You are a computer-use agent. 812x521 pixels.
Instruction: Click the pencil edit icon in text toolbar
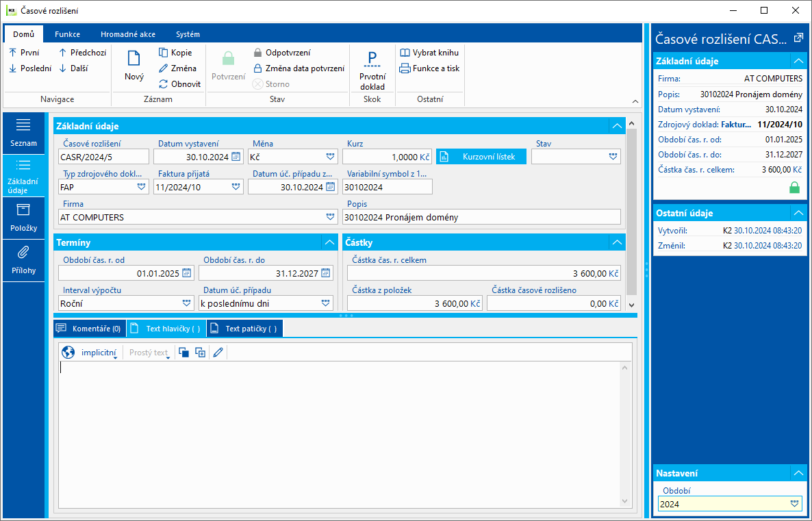[x=218, y=353]
